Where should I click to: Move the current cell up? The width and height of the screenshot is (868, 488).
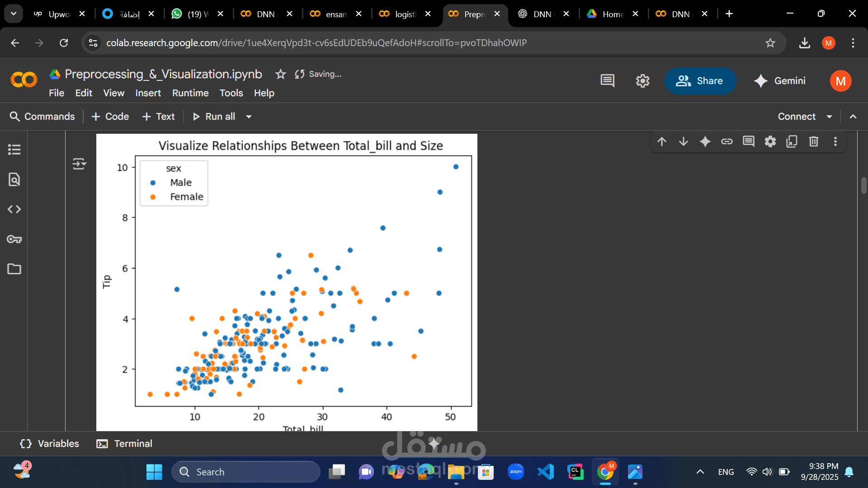[x=661, y=141]
